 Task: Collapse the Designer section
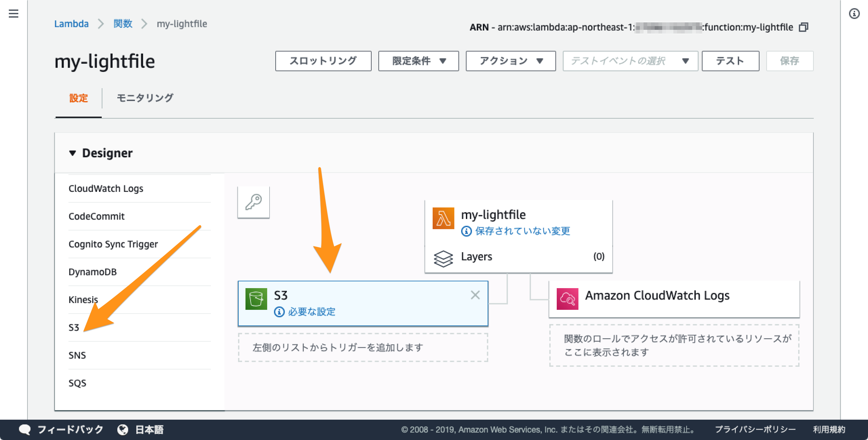pyautogui.click(x=72, y=153)
